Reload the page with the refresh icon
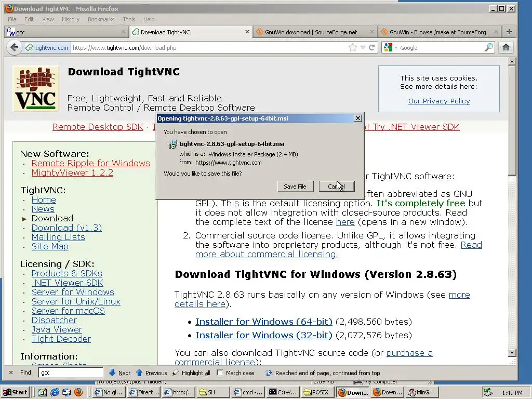This screenshot has height=399, width=532. 372,47
